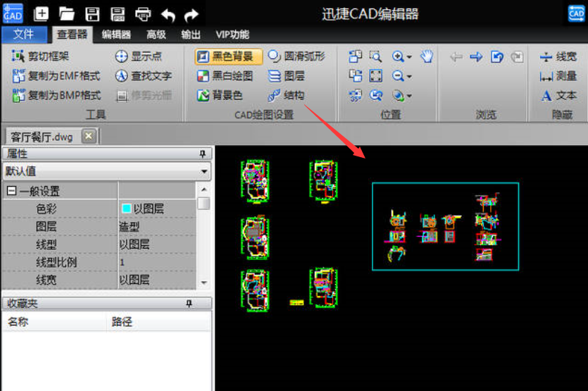588x391 pixels.
Task: Select 复制为EMF格式 copy option
Action: 56,76
